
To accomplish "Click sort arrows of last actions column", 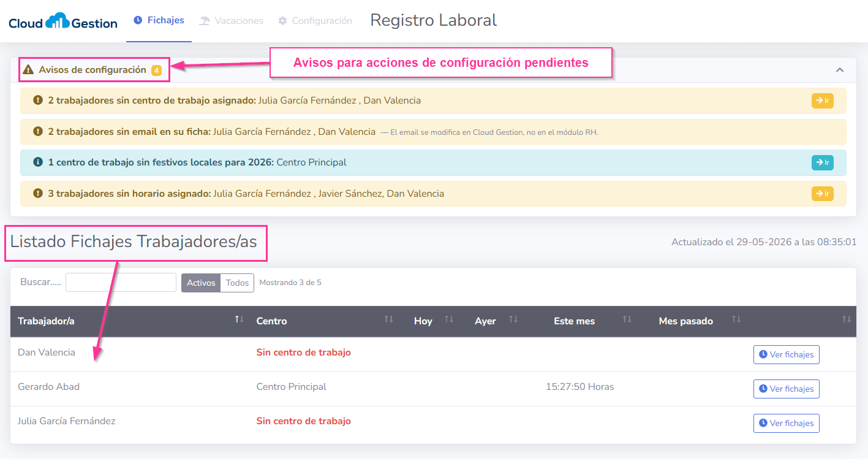I will pyautogui.click(x=847, y=319).
